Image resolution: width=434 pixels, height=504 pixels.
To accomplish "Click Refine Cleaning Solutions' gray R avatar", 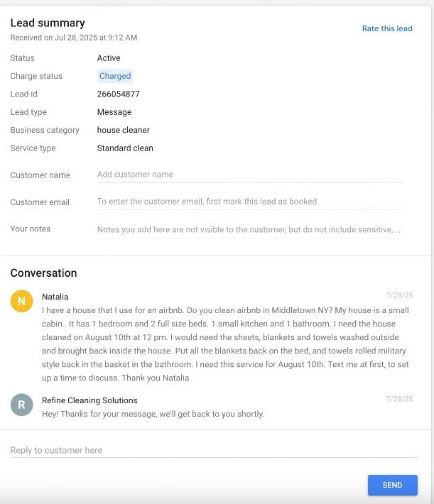I will click(x=21, y=405).
